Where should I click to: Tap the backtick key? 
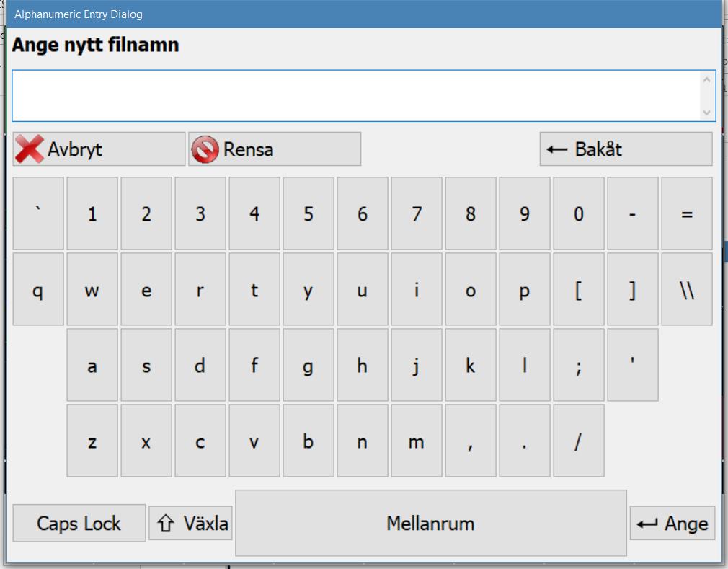coord(38,213)
